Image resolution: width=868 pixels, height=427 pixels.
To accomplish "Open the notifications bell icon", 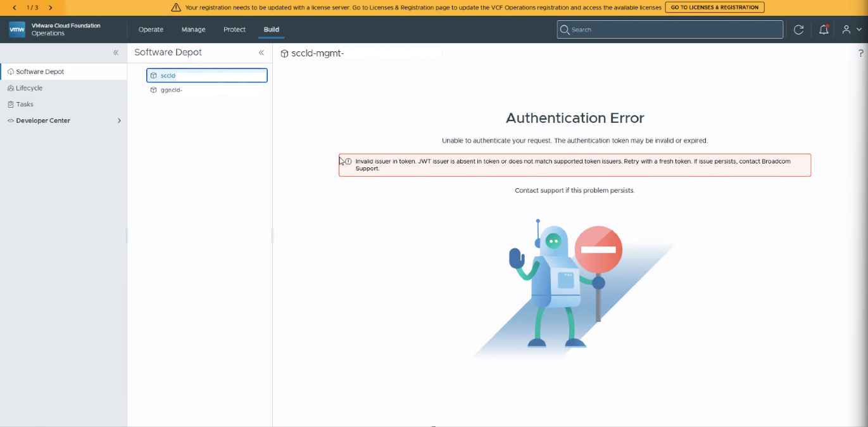I will tap(824, 29).
